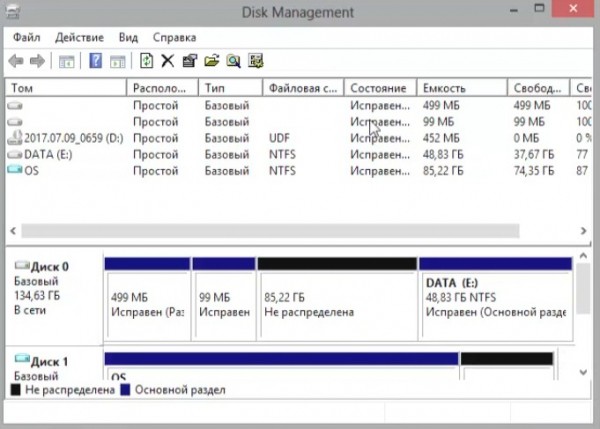Click the 74,35 ГБ free space cell
600x429 pixels.
click(534, 171)
